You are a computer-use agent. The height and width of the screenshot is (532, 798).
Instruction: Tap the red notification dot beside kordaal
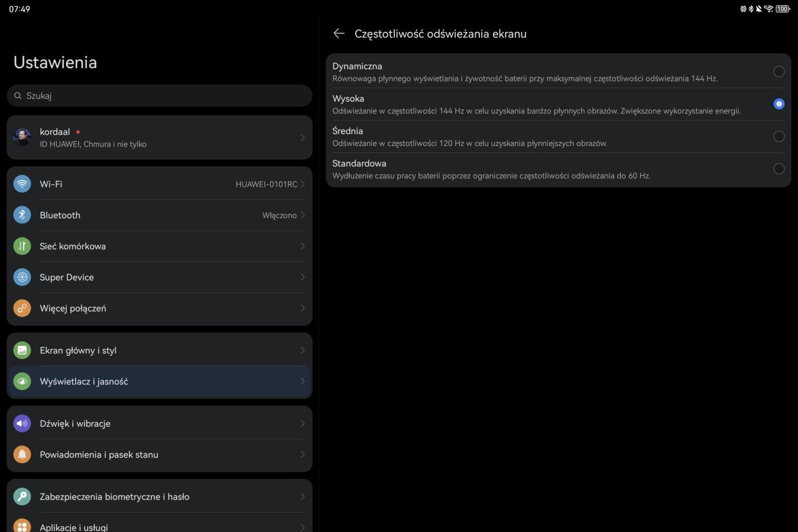[78, 132]
